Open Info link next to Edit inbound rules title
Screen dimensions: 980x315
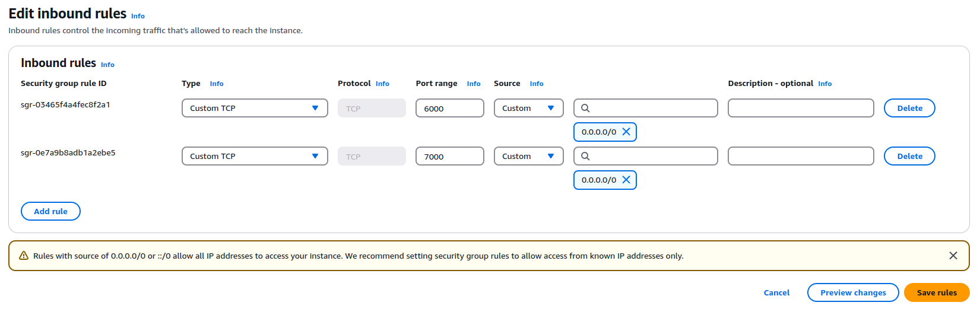138,16
